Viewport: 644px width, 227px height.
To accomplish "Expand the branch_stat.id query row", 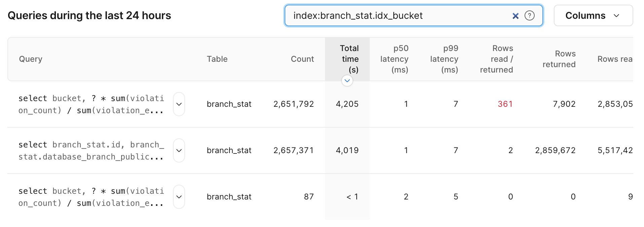I will click(x=179, y=150).
